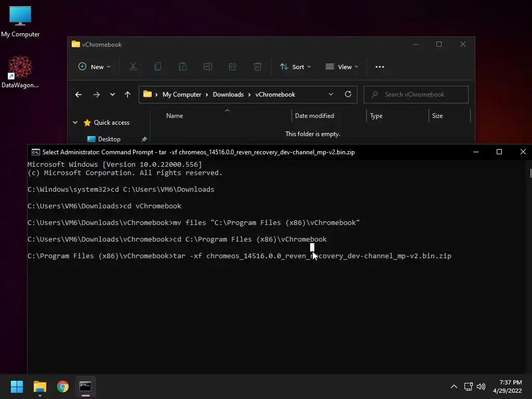Image resolution: width=532 pixels, height=399 pixels.
Task: Show hidden system tray icons
Action: pyautogui.click(x=454, y=387)
